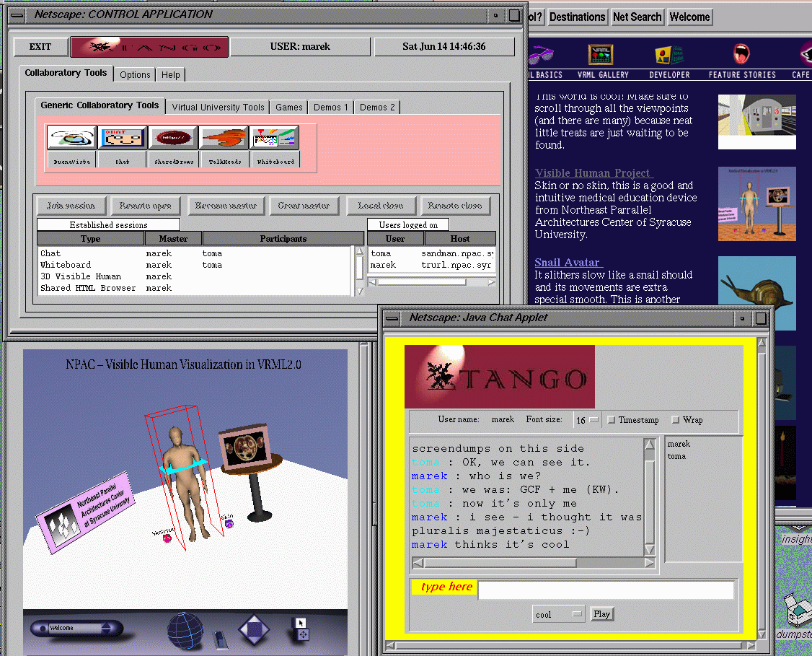Viewport: 812px width, 656px height.
Task: Click the Net Search button
Action: [637, 17]
